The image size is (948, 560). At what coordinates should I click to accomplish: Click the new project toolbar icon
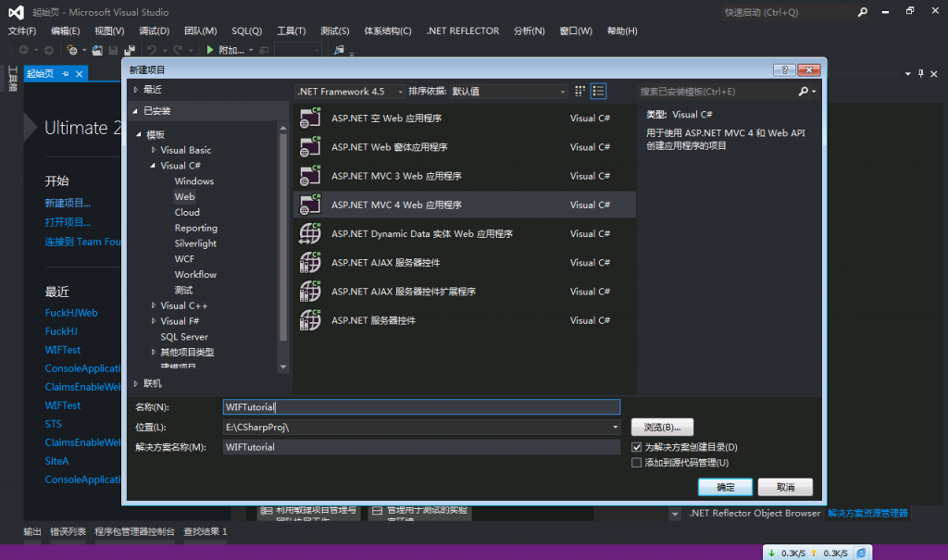(72, 50)
